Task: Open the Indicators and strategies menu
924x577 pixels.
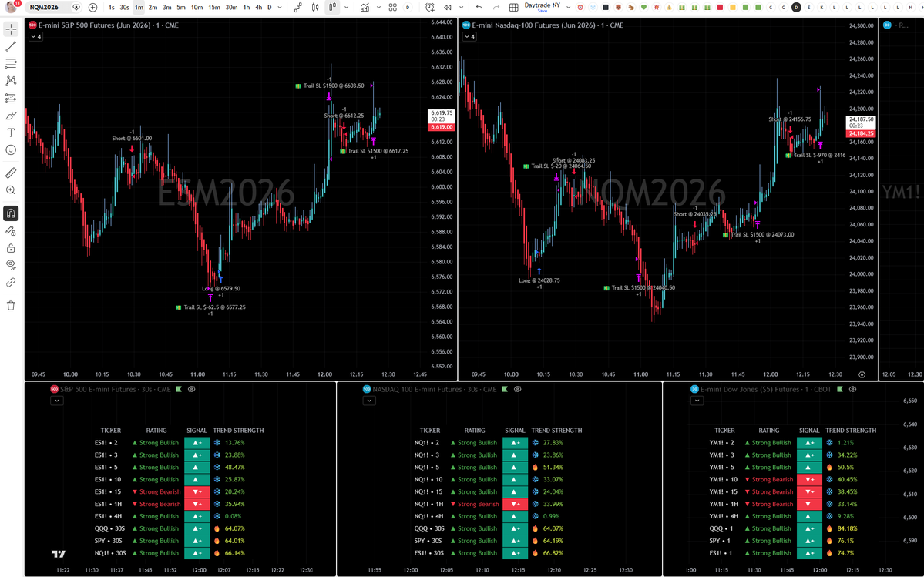Action: click(x=365, y=7)
